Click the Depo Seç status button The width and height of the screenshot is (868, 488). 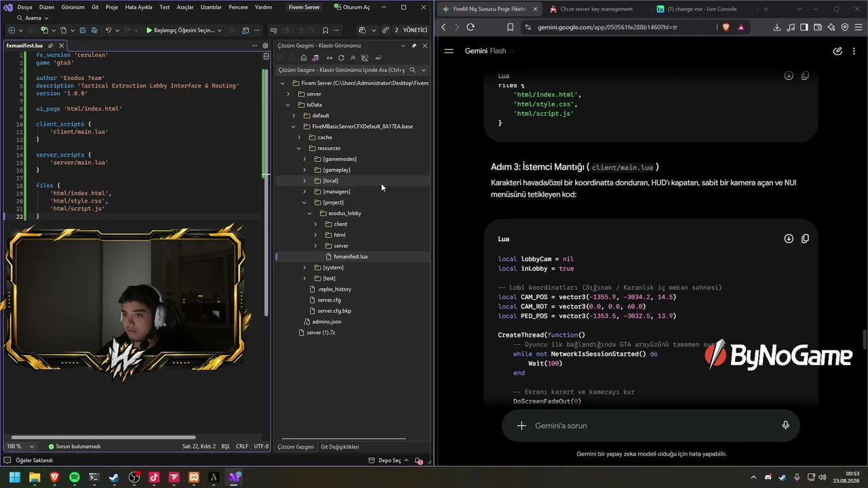(x=389, y=461)
